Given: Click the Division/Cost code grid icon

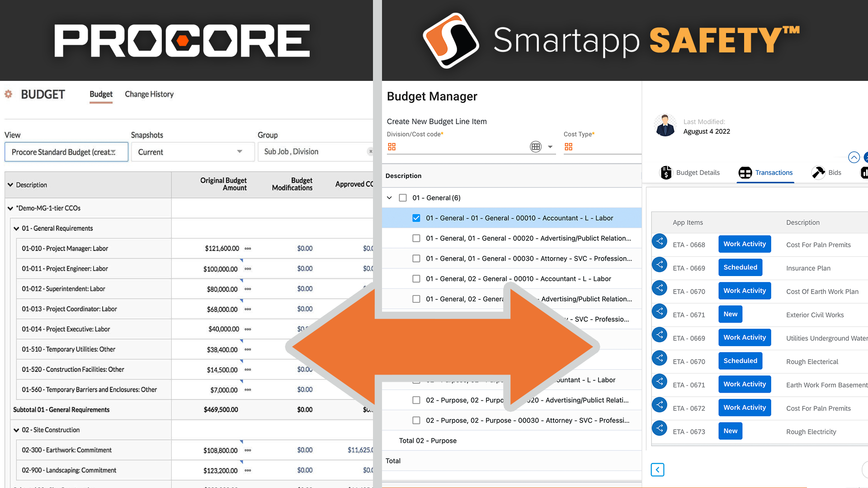Looking at the screenshot, I should click(392, 147).
